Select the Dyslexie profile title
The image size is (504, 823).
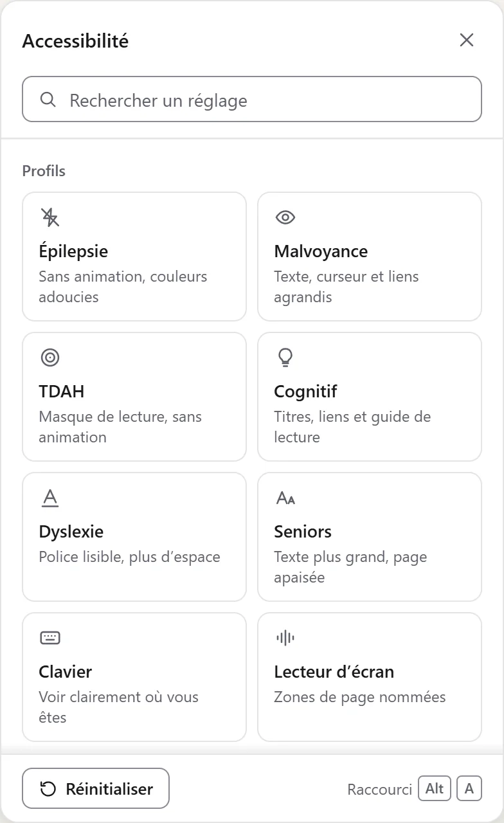pos(71,532)
